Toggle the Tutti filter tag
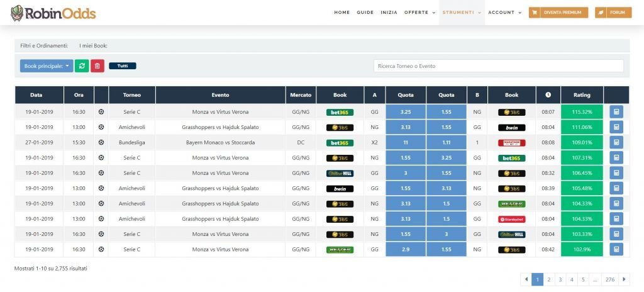Viewport: 644px width, 292px height. click(x=123, y=66)
